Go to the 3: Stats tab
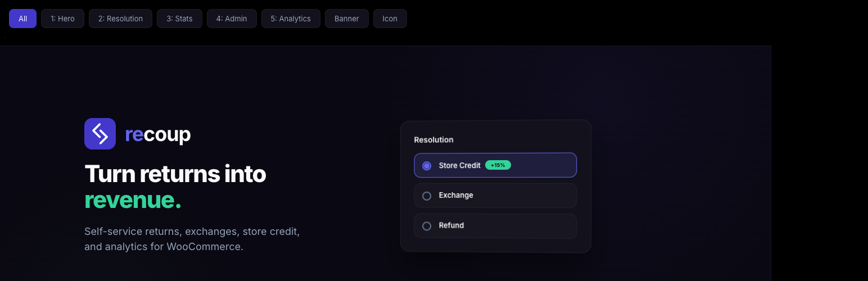 coord(179,19)
